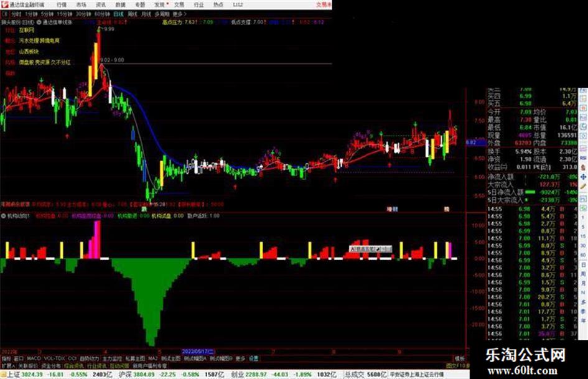588x379 pixels.
Task: Click the 5日净流入额 row in the quote panel
Action: (x=532, y=192)
